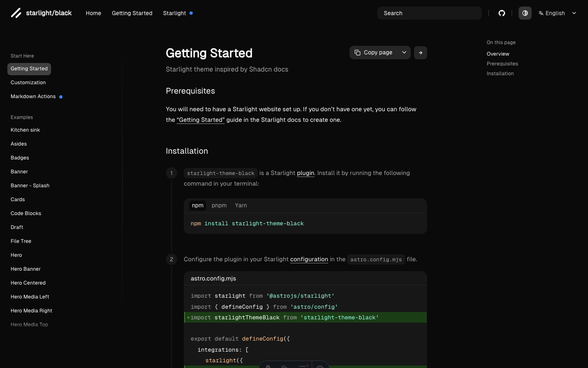Open the Hero Centered example

click(x=28, y=283)
